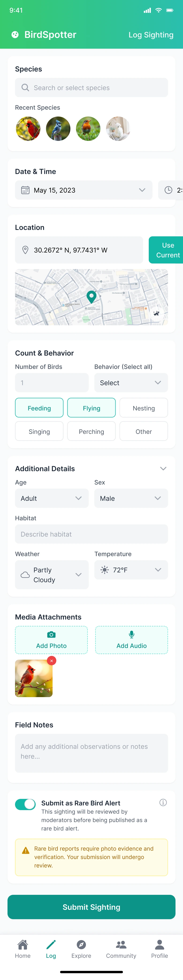Expand the Age dropdown showing Adult
Viewport: 183px width, 980px height.
point(52,498)
